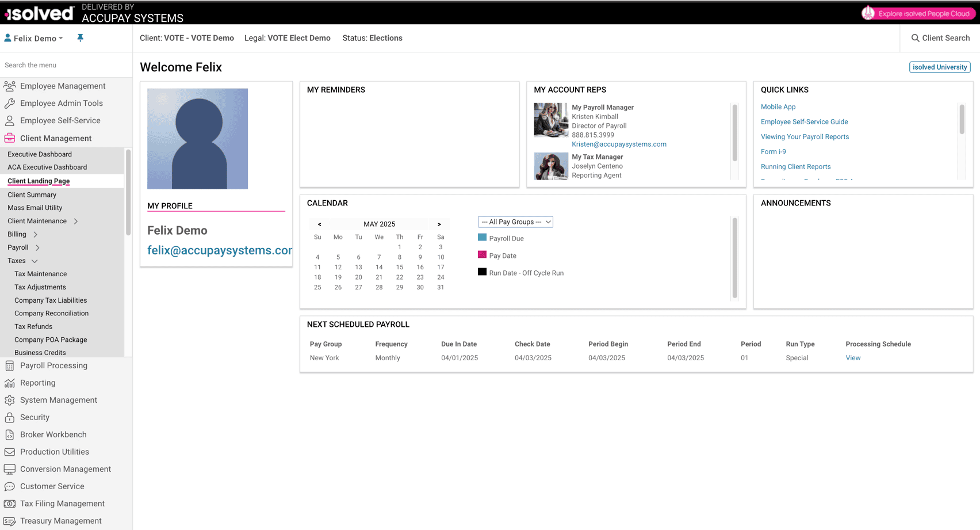Viewport: 980px width, 530px height.
Task: Collapse the Taxes submenu
Action: [35, 261]
